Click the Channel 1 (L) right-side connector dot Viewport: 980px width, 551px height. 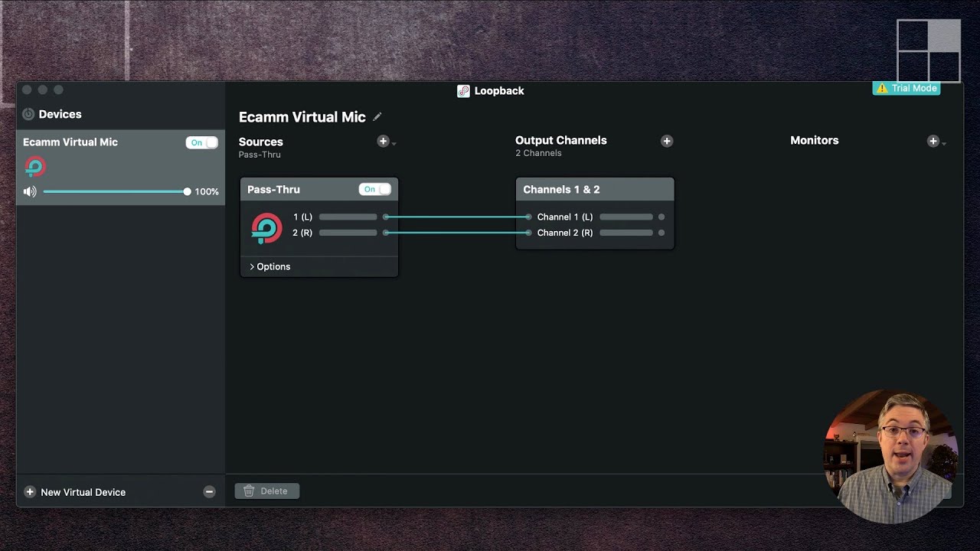661,217
